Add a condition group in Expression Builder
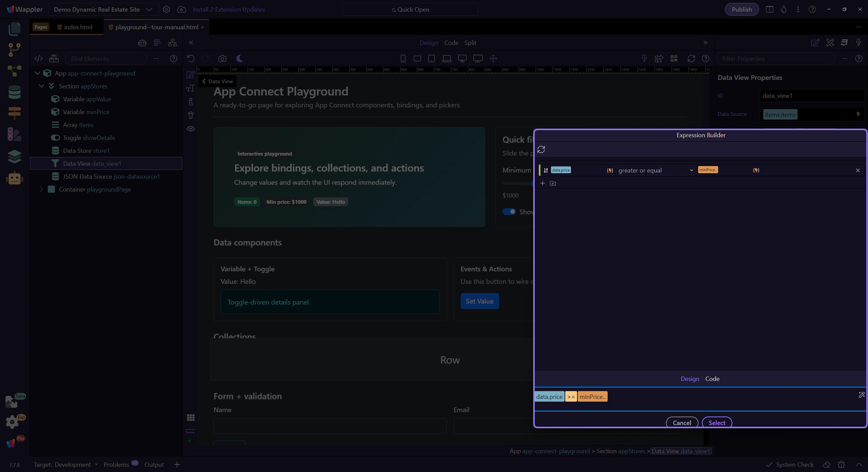The width and height of the screenshot is (868, 472). click(553, 183)
